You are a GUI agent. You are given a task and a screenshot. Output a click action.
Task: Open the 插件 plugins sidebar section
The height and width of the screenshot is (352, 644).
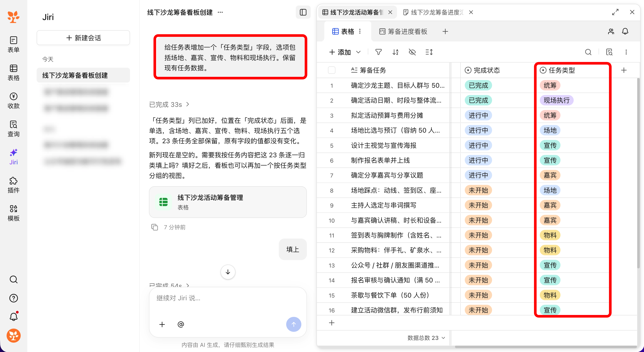point(13,185)
